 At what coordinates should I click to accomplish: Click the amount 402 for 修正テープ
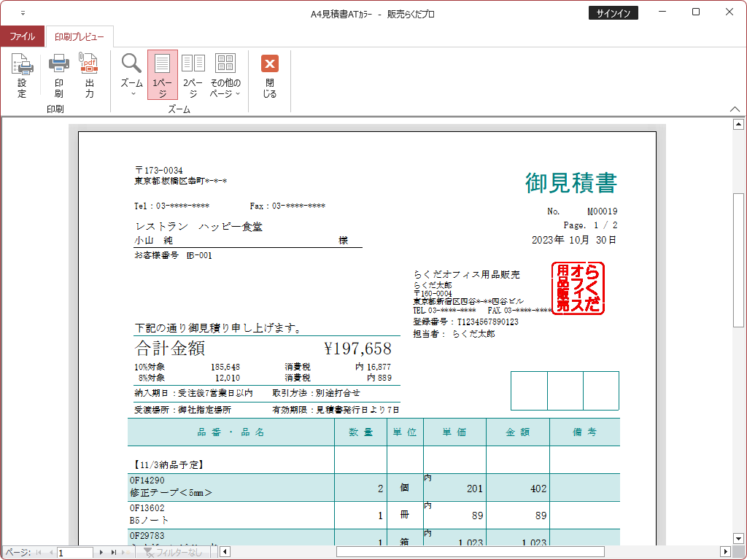tap(538, 489)
